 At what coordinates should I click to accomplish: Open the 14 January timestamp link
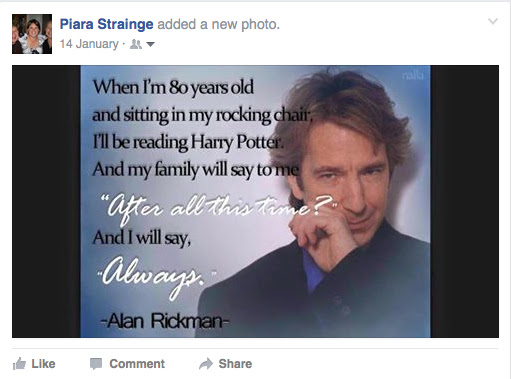(89, 44)
